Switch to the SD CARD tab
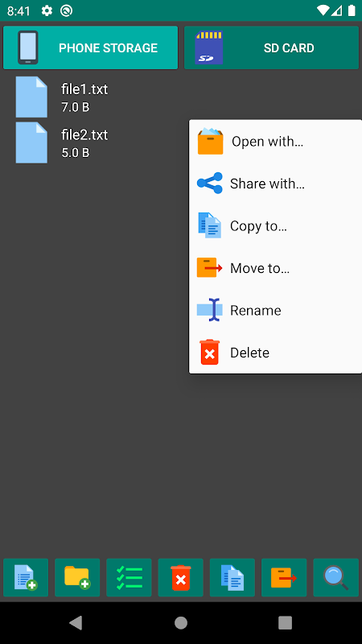The image size is (362, 644). pyautogui.click(x=271, y=47)
